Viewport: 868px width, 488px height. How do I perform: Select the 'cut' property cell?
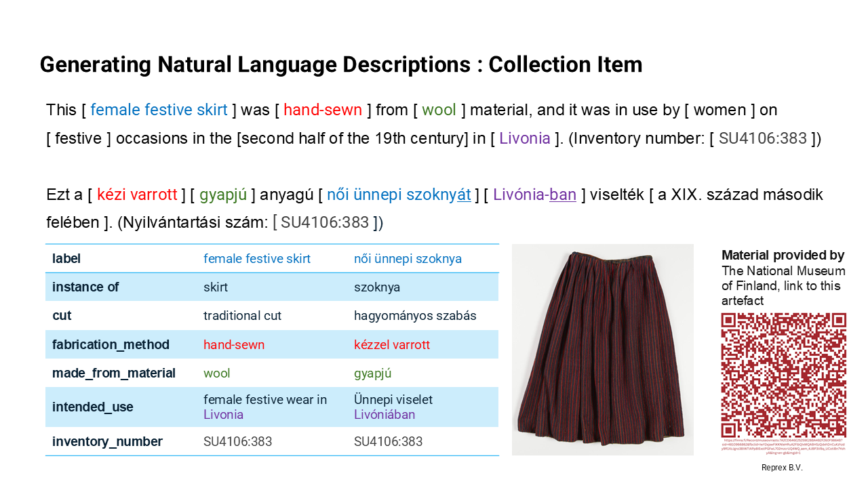pyautogui.click(x=121, y=315)
